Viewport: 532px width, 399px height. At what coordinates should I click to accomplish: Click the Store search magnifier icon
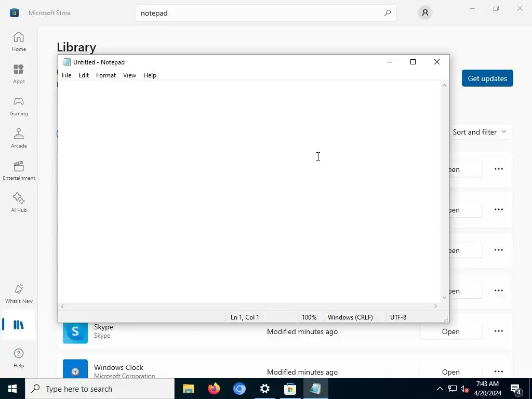pos(387,13)
